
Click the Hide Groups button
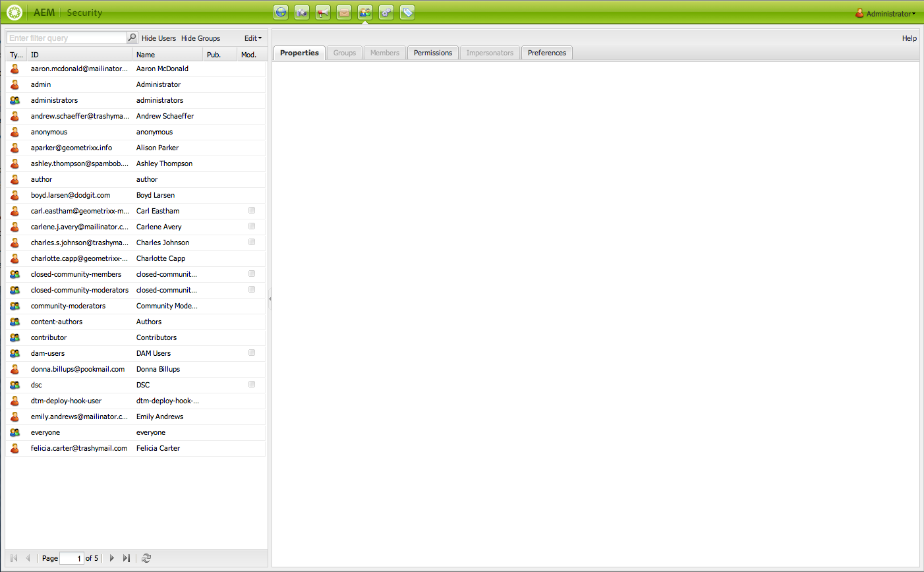(x=201, y=38)
